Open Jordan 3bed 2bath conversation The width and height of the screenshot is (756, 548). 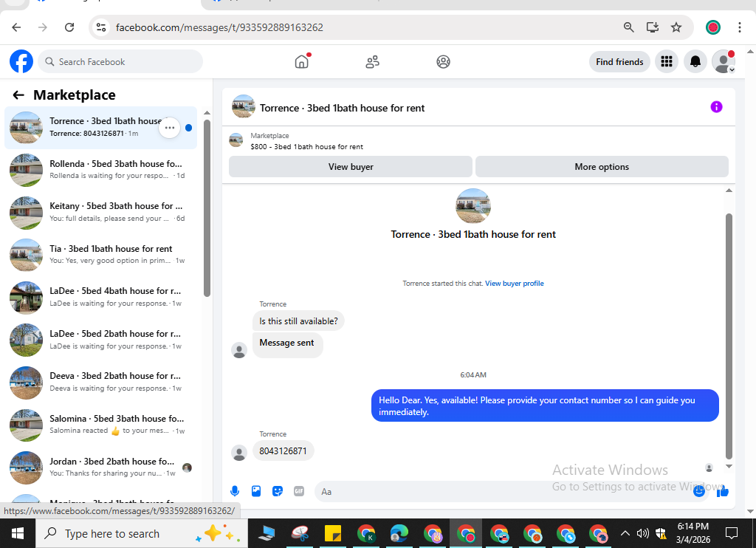pyautogui.click(x=100, y=467)
